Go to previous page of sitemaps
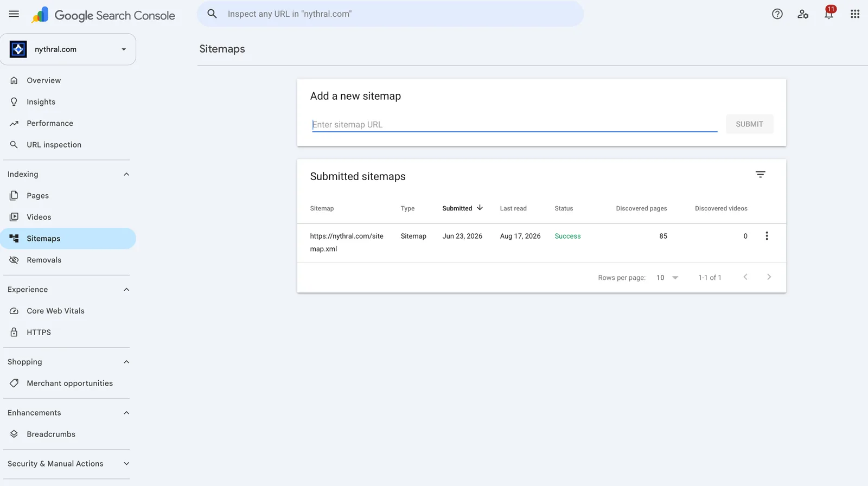The image size is (868, 486). [745, 277]
